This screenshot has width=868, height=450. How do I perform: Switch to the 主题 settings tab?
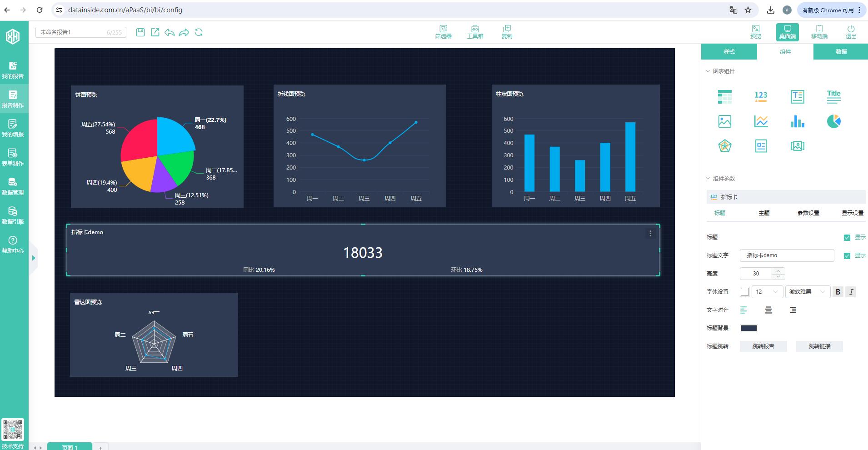[764, 213]
